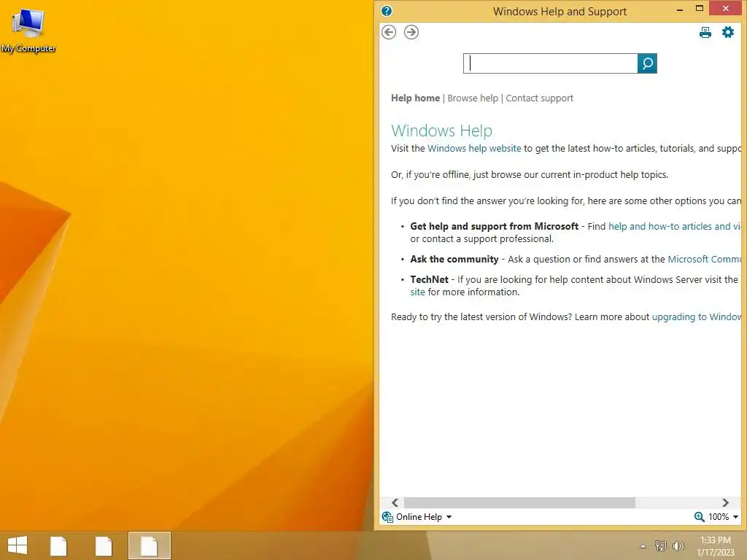
Task: Click 'Ask the community' bold text
Action: 454,260
